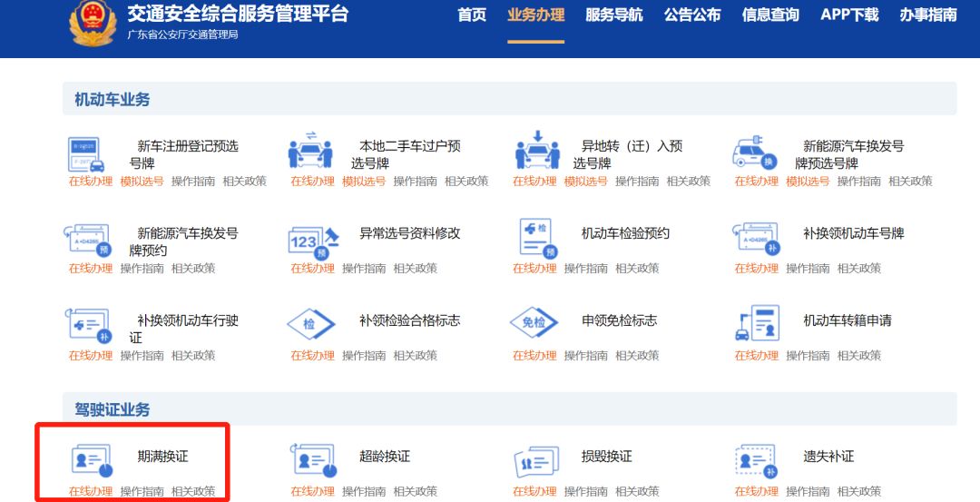The height and width of the screenshot is (502, 980).
Task: Click 在线办理 under 新车注册登记预选号牌
Action: click(91, 182)
